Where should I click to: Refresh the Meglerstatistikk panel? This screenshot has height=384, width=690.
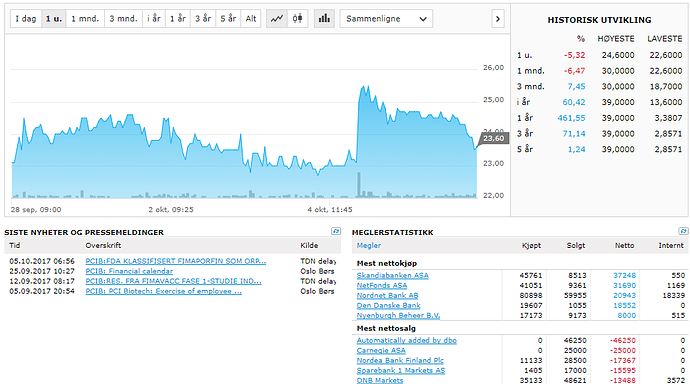click(x=683, y=231)
